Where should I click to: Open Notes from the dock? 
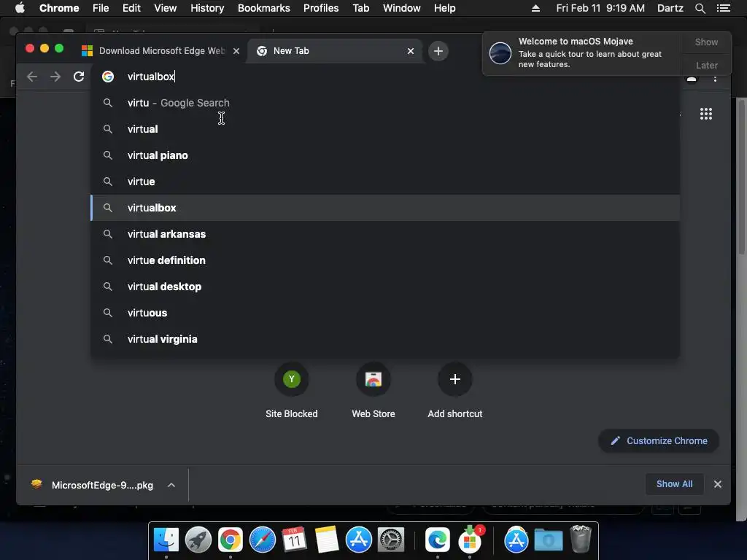tap(327, 540)
